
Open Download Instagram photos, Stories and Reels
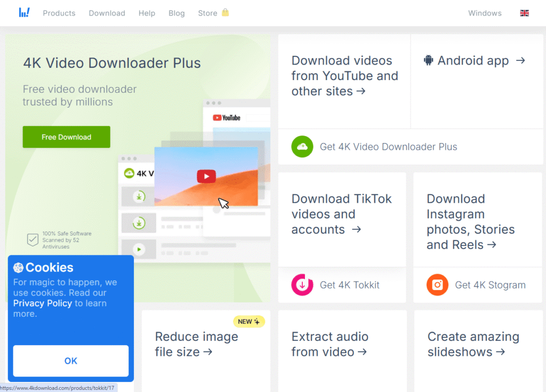(x=470, y=222)
